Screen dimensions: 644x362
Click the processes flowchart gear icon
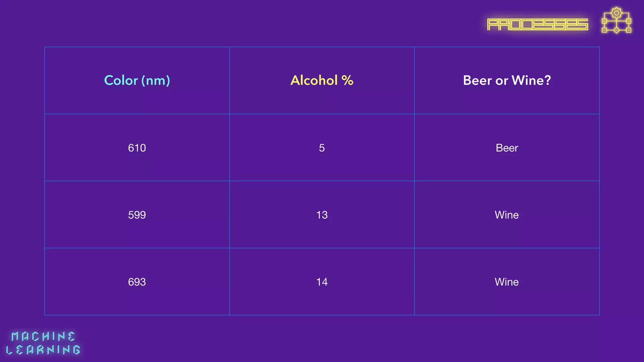[616, 20]
